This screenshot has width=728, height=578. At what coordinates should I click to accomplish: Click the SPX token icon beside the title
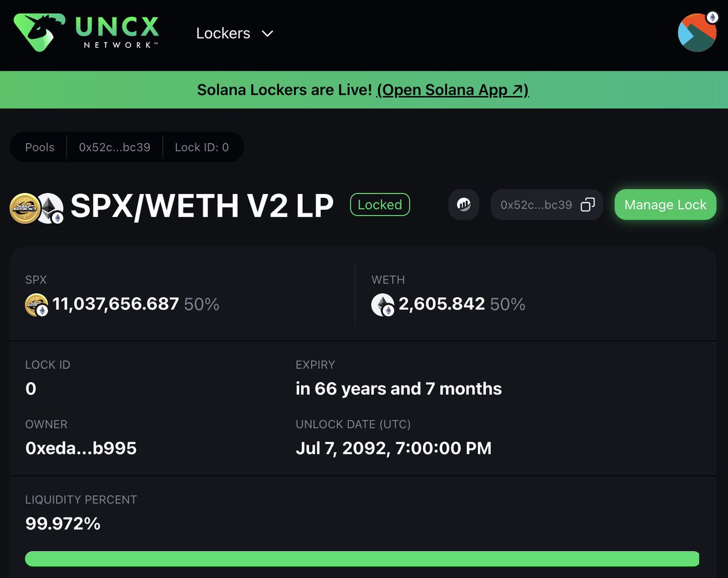[x=25, y=207]
